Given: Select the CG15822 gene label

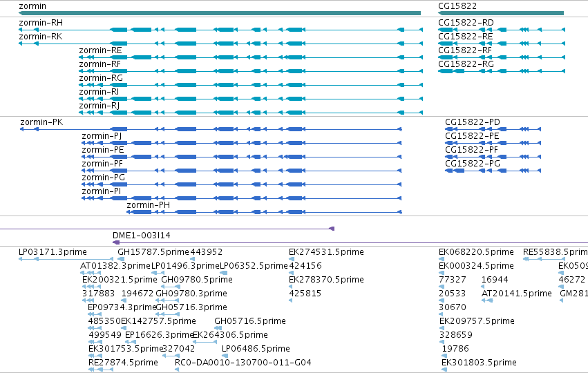Looking at the screenshot, I should tap(457, 6).
